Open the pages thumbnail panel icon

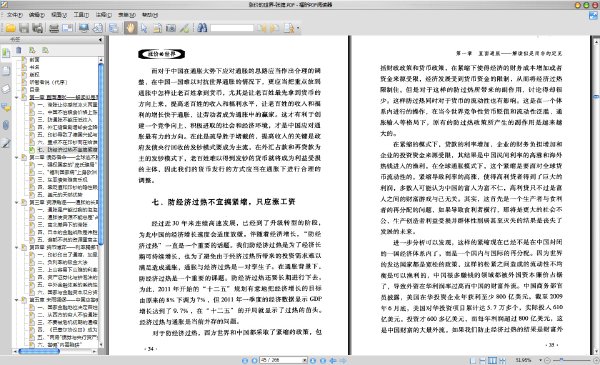(6, 71)
